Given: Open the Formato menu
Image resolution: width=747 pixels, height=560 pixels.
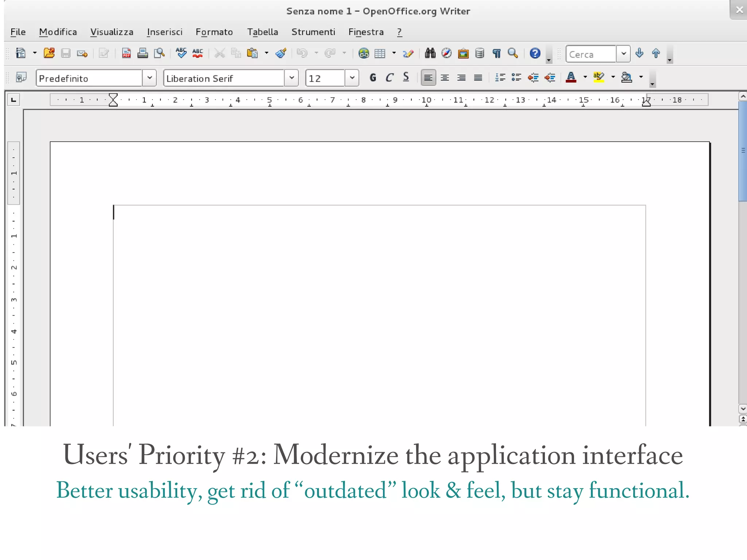Looking at the screenshot, I should (214, 32).
